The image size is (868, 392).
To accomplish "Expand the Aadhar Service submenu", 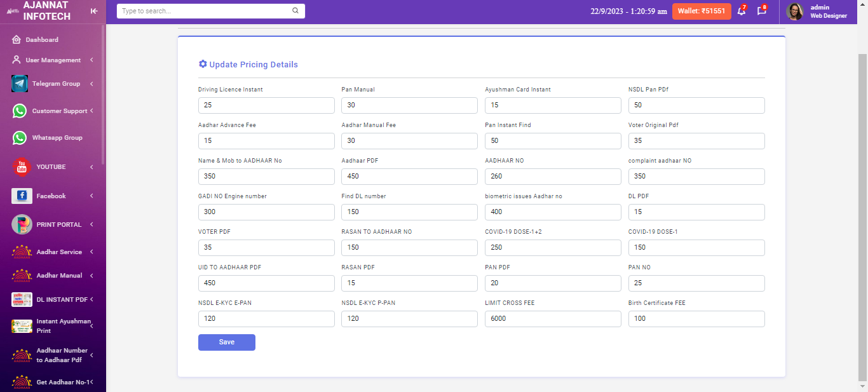I will 92,252.
